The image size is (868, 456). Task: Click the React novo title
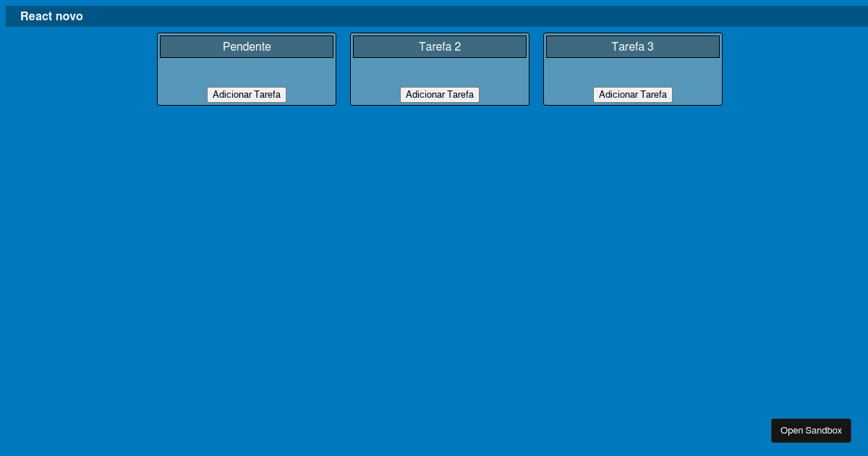[x=51, y=16]
